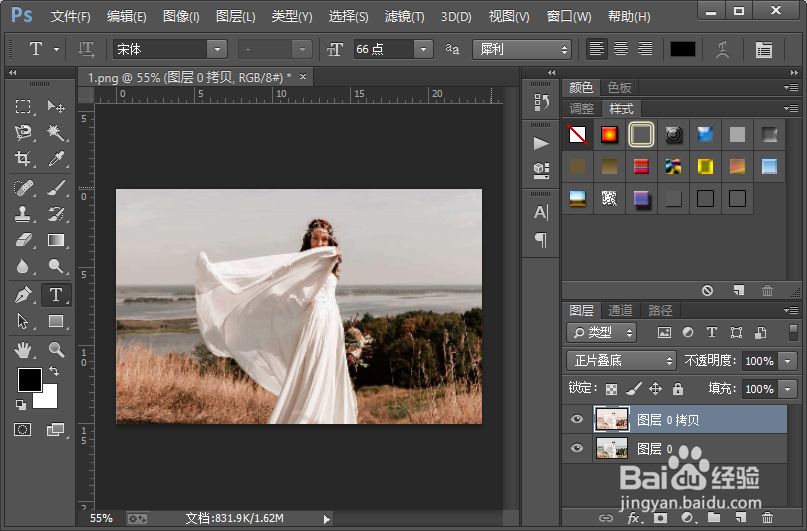
Task: Select the Blur tool
Action: click(x=23, y=266)
